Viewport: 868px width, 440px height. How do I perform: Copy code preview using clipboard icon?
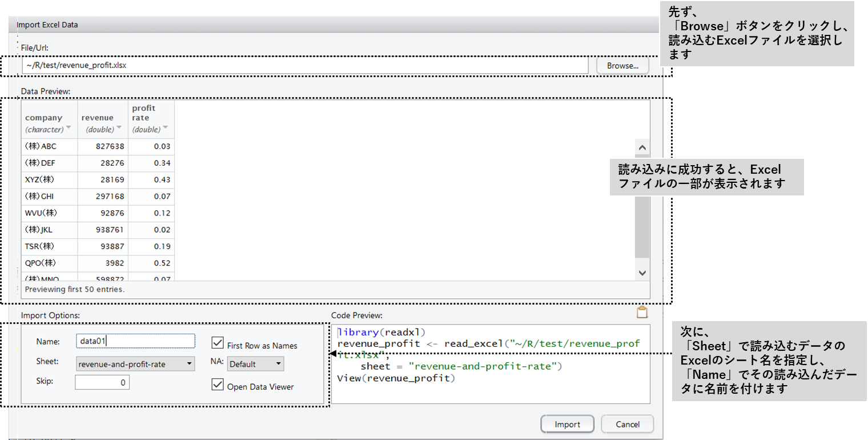click(x=642, y=313)
